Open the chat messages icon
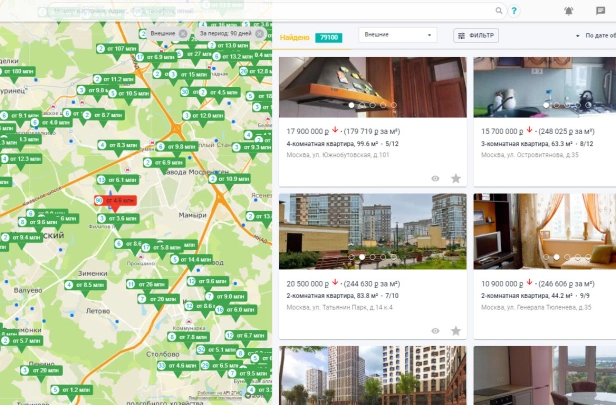616x405 pixels. pos(600,11)
